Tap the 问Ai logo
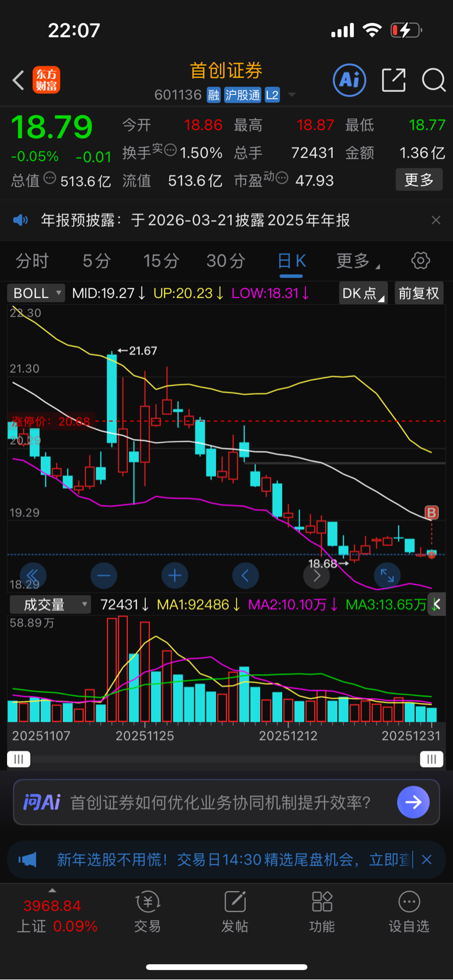This screenshot has width=453, height=980. point(42,802)
